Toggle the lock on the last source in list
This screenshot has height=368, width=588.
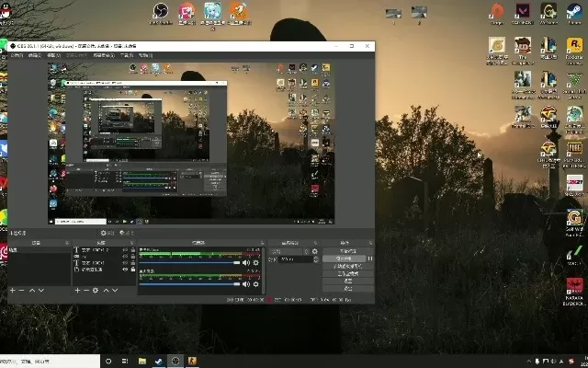[x=133, y=270]
